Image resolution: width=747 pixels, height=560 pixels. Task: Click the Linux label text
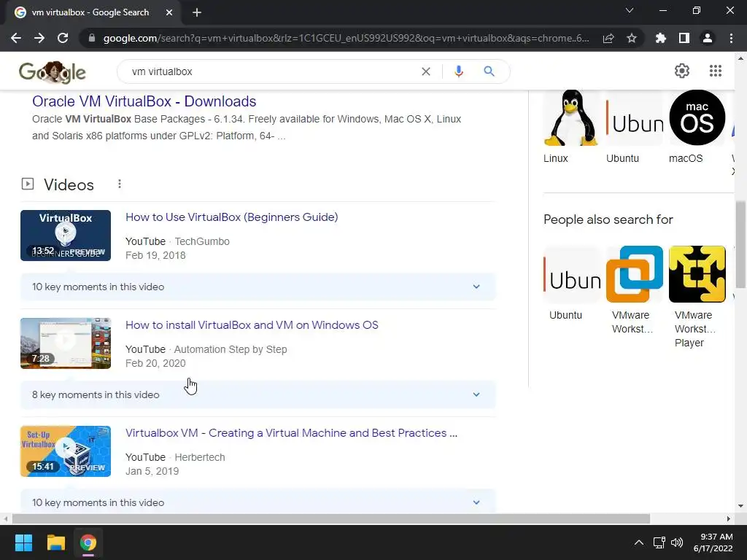(555, 158)
